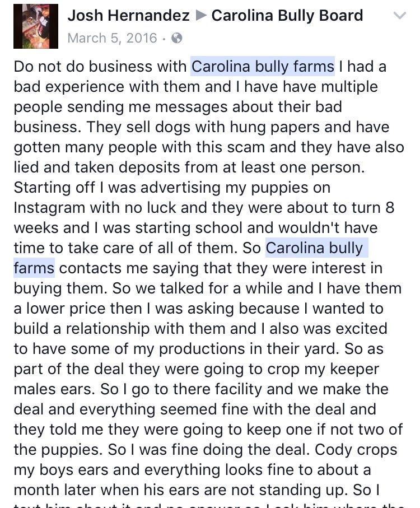This screenshot has height=508, width=420.
Task: Click the Public globe privacy icon
Action: pyautogui.click(x=176, y=38)
